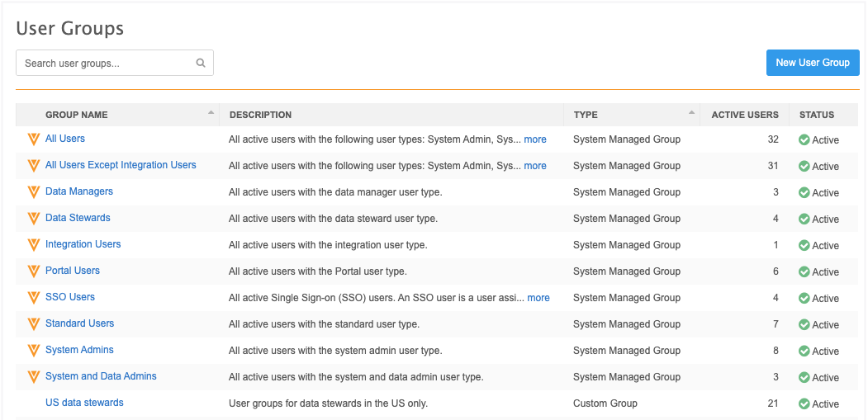Click the Veeva icon beside Integration Users
868x420 pixels.
[33, 245]
